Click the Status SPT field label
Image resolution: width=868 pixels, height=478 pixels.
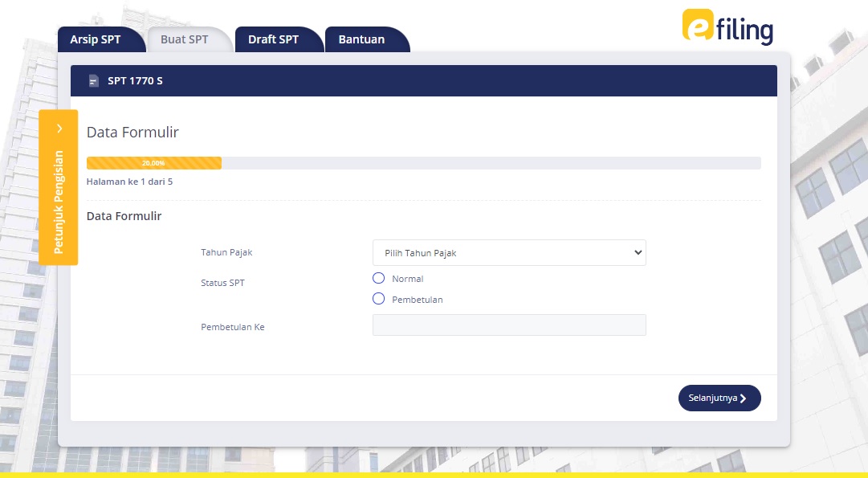tap(222, 283)
